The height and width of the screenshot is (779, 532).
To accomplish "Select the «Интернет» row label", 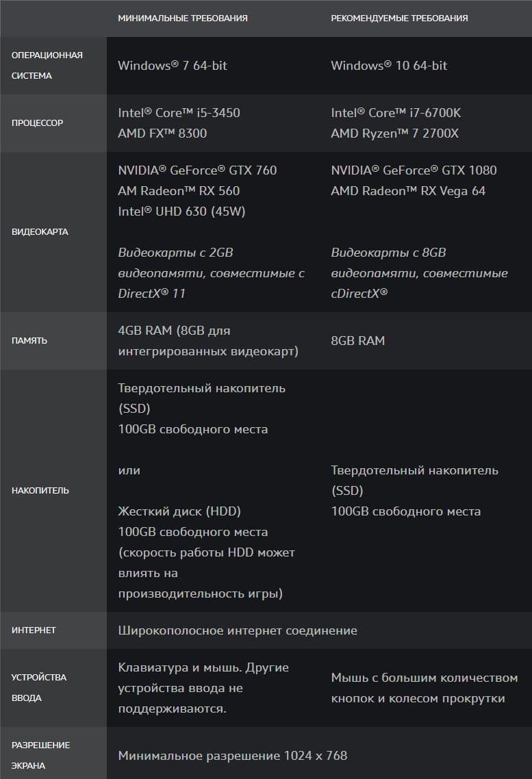I will (34, 630).
